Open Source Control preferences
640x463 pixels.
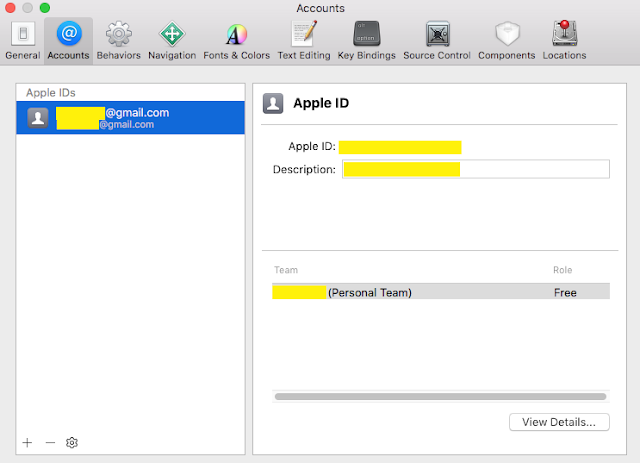click(437, 41)
